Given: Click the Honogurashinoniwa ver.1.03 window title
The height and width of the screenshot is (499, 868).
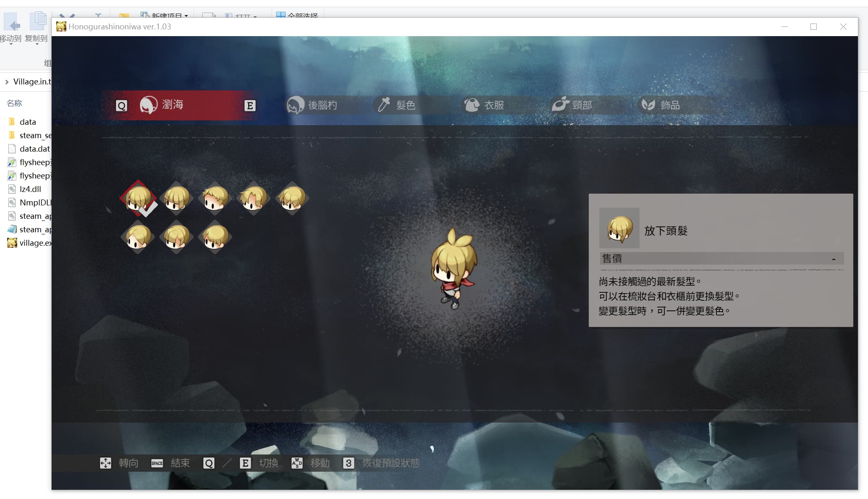Looking at the screenshot, I should (120, 26).
